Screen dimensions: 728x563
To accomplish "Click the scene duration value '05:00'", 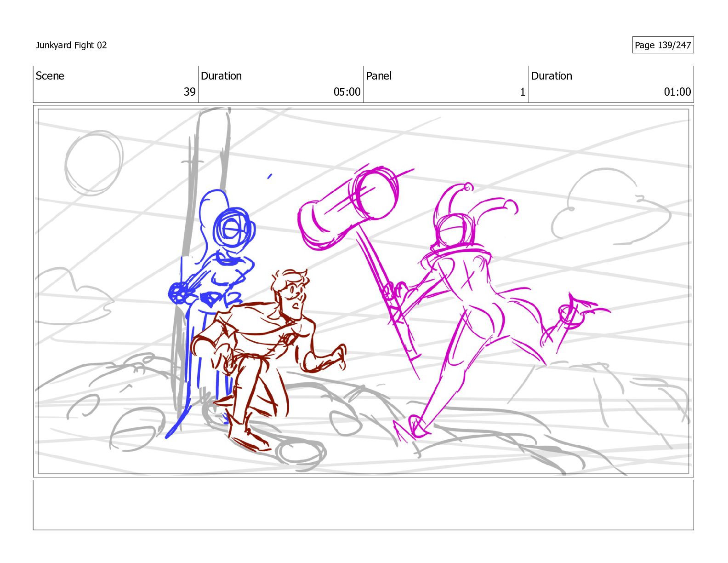I will (x=347, y=92).
